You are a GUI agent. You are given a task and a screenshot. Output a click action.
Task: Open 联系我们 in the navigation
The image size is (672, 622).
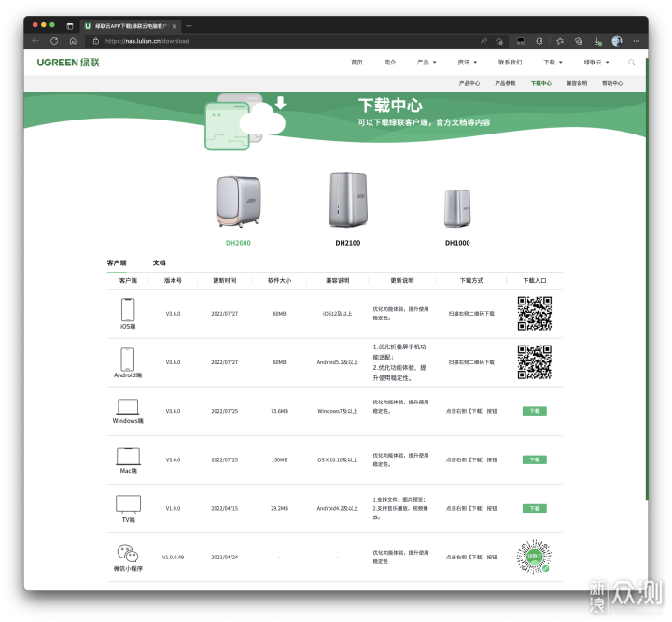point(510,63)
